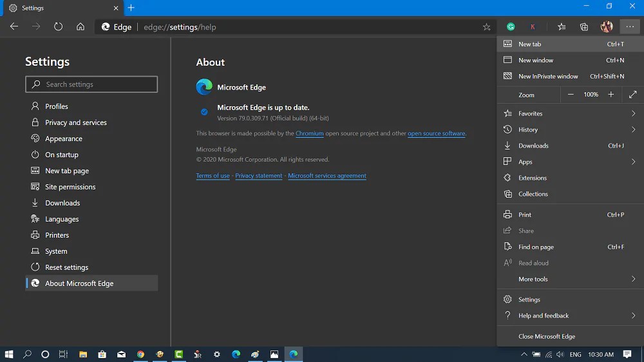Add this page to favorites star

tap(487, 27)
